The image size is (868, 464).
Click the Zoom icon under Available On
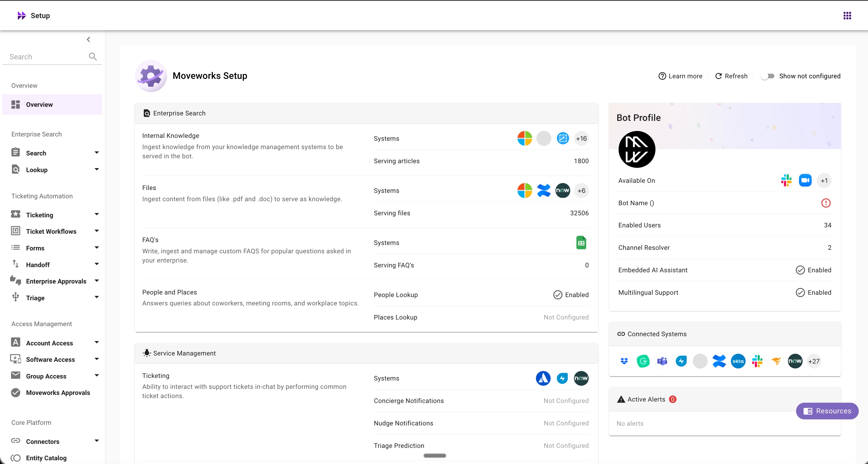[805, 180]
